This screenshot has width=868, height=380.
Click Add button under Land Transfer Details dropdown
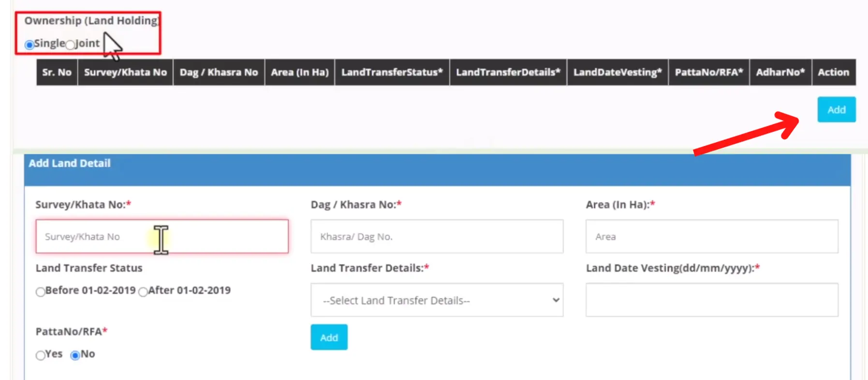(x=329, y=337)
